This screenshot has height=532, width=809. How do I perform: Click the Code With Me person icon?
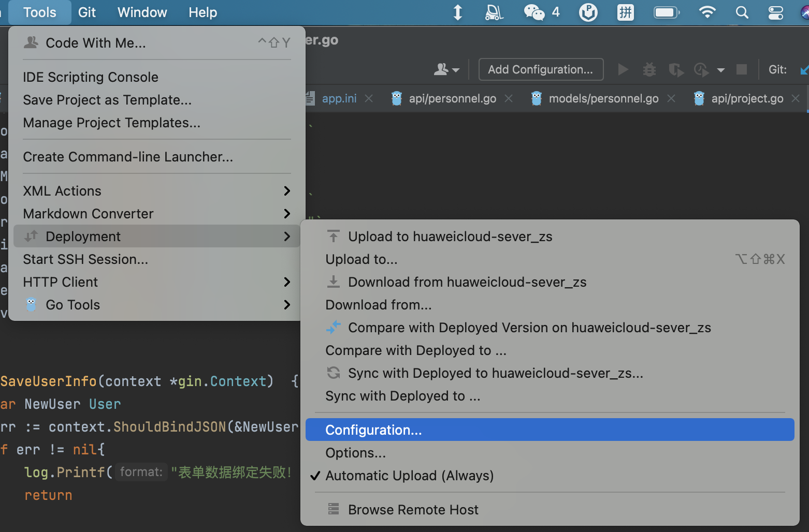click(x=31, y=42)
